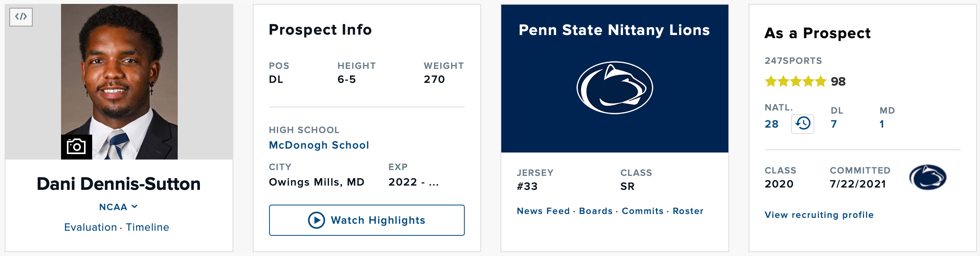Open the player photo gallery camera icon

[76, 147]
